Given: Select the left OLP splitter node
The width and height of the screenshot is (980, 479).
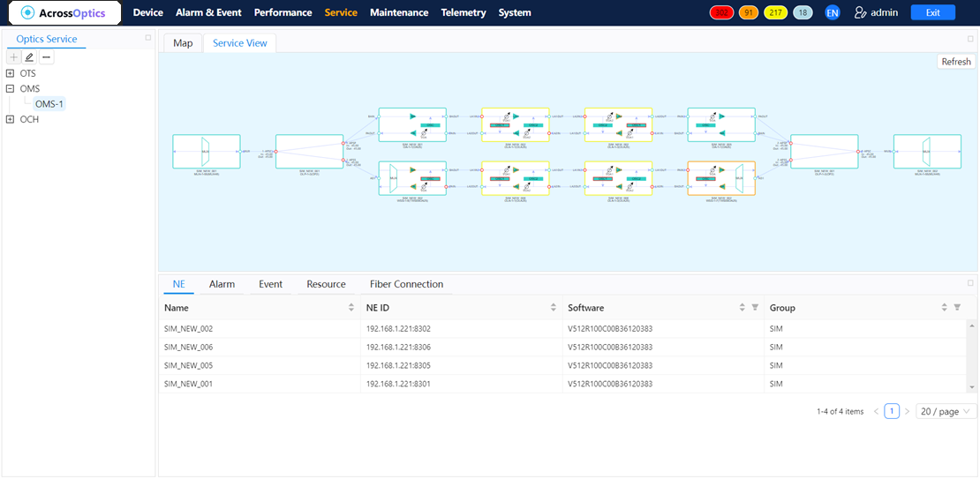Looking at the screenshot, I should point(309,151).
